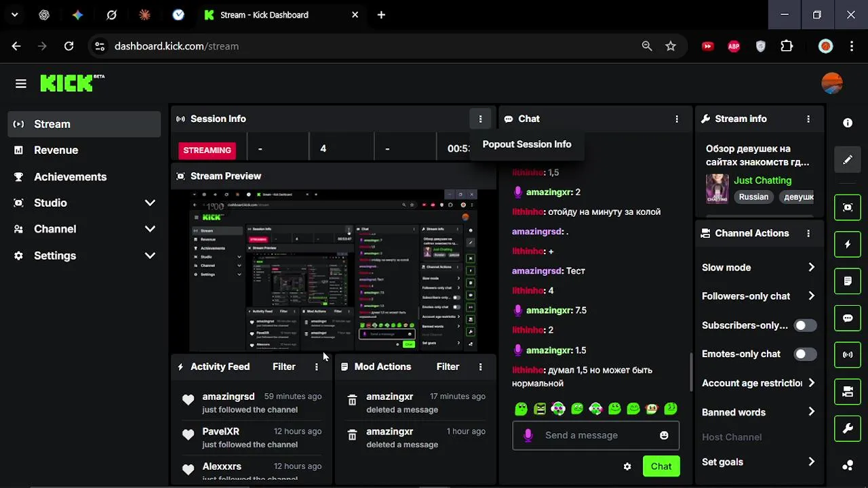Viewport: 868px width, 488px height.
Task: Select Stream in the left navigation
Action: [x=84, y=124]
